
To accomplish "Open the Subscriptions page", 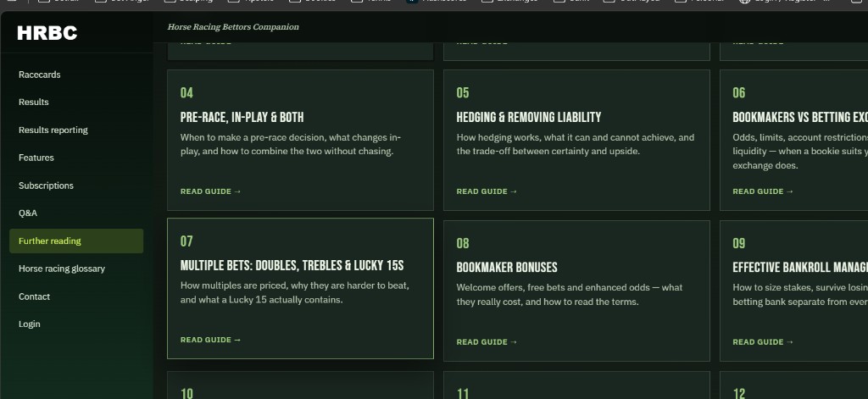I will click(46, 186).
